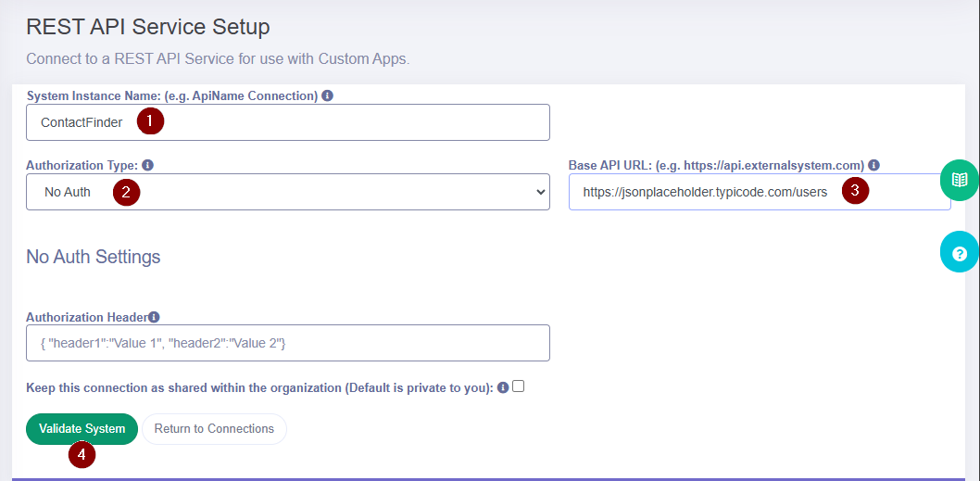The image size is (980, 481).
Task: Click Return to Connections button
Action: tap(214, 429)
